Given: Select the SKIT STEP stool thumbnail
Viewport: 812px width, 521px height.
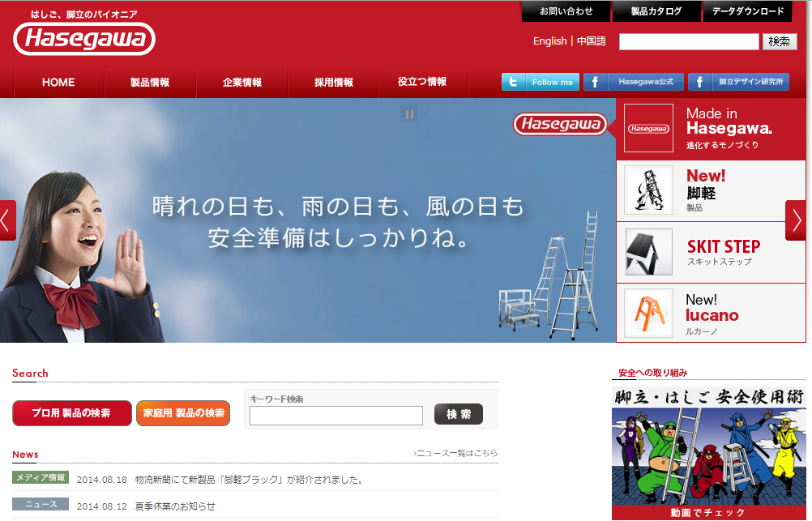Looking at the screenshot, I should tap(648, 252).
